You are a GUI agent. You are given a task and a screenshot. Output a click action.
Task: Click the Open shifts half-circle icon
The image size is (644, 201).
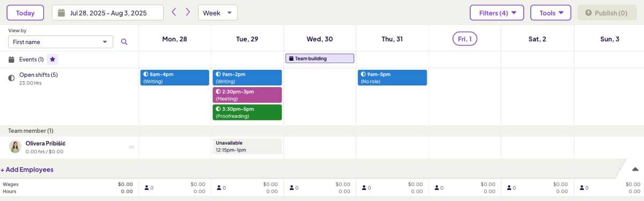click(x=11, y=78)
